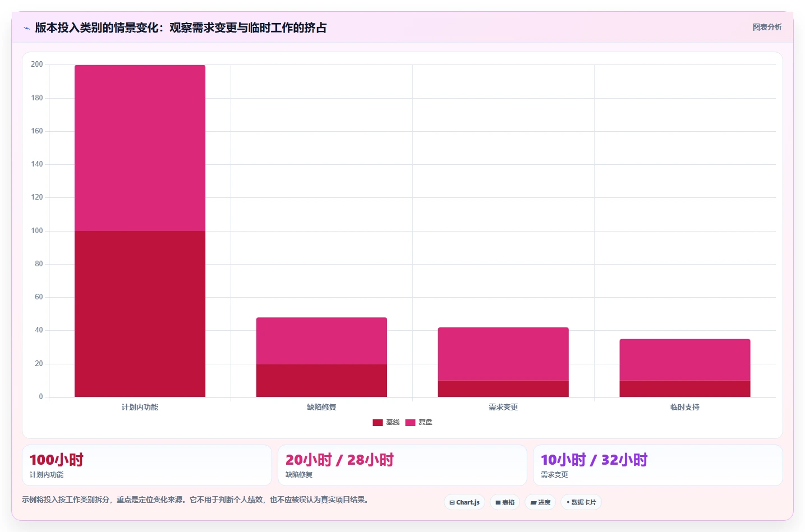Viewport: 805px width, 532px height.
Task: Click the 基线 bar segment for 临时支持
Action: (x=685, y=388)
